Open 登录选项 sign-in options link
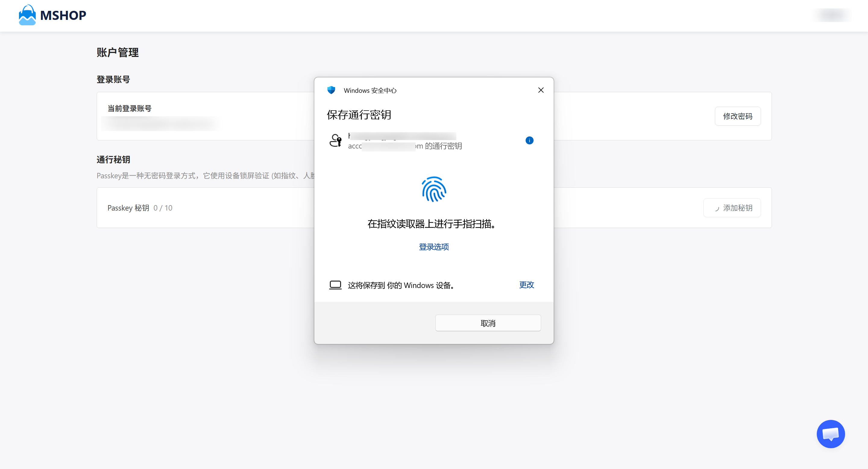The image size is (868, 469). pos(434,247)
